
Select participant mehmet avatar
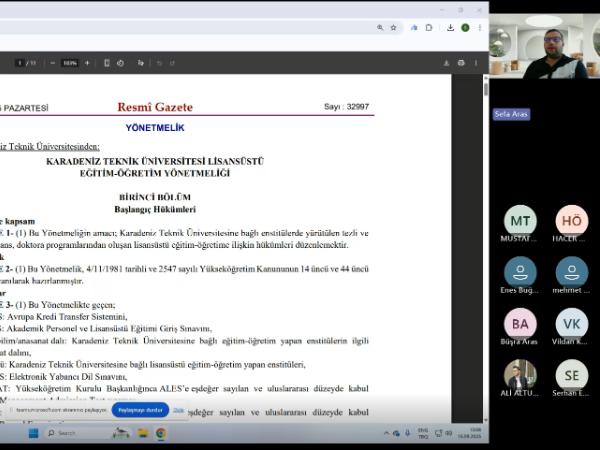pyautogui.click(x=572, y=272)
